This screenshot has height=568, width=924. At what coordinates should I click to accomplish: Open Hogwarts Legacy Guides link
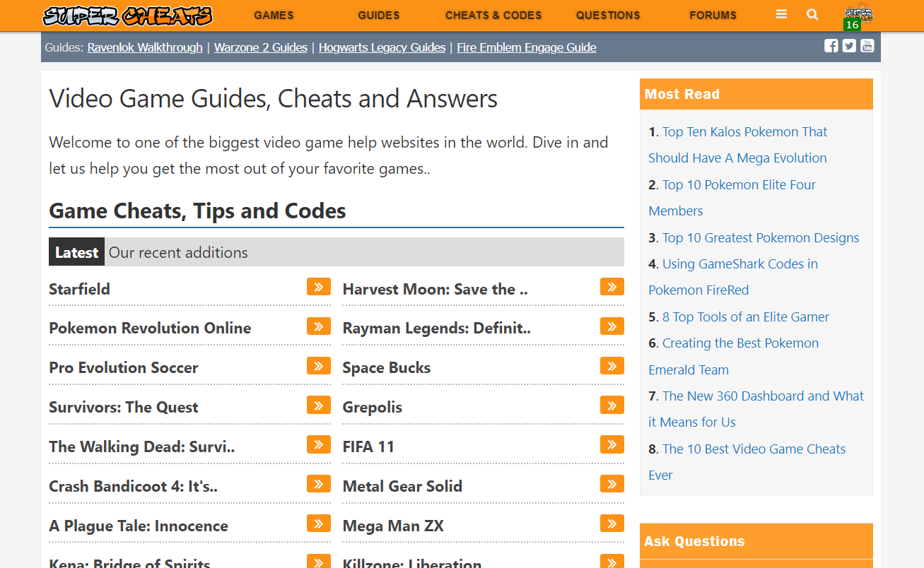point(382,47)
